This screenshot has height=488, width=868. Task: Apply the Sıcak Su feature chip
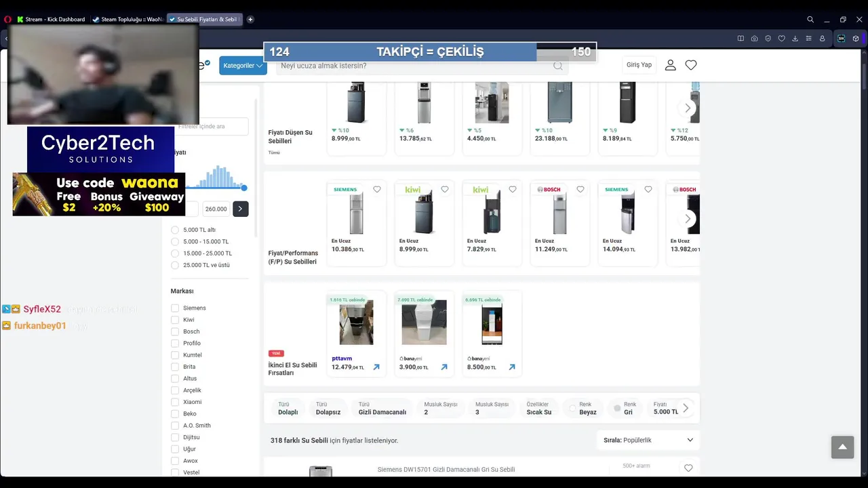pyautogui.click(x=539, y=408)
